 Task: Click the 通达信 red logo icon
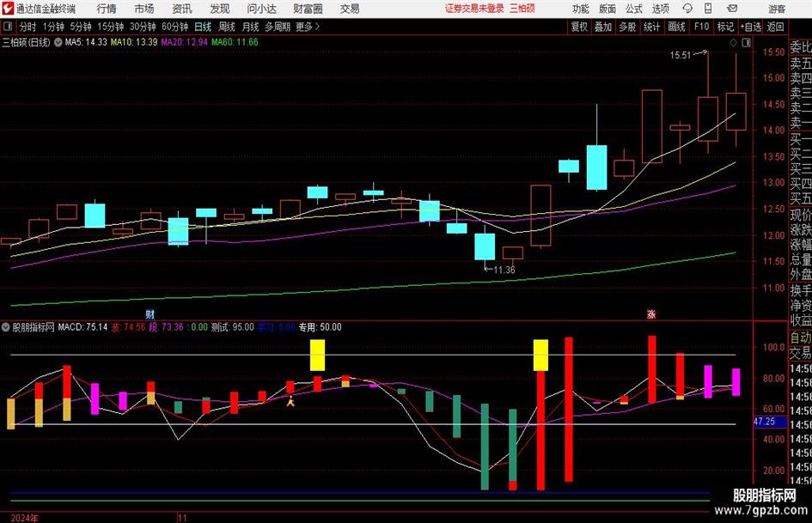pyautogui.click(x=8, y=9)
